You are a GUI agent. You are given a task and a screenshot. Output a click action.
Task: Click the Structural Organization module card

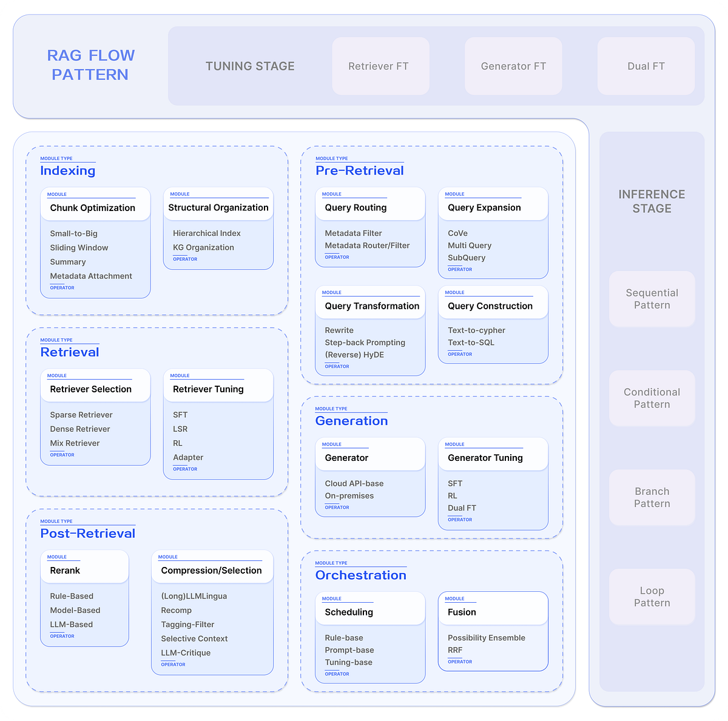pyautogui.click(x=218, y=207)
